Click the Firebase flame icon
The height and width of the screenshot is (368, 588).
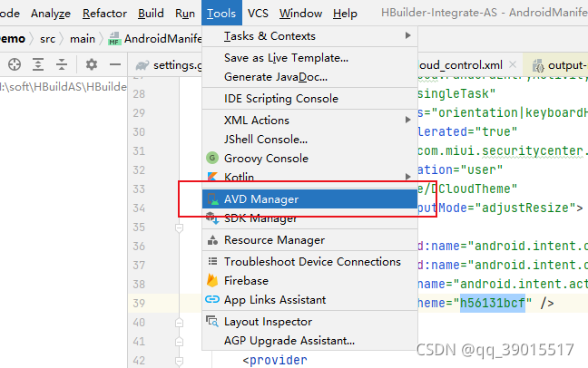212,280
